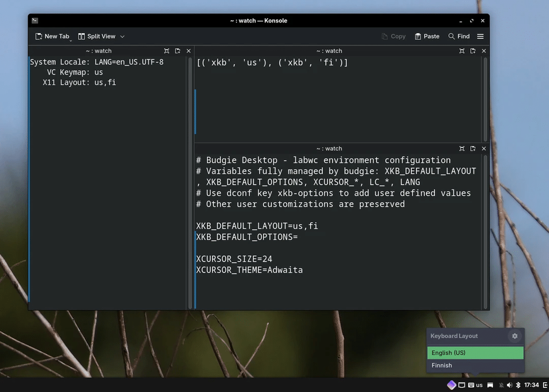Viewport: 549px width, 392px height.
Task: Open the Konsole hamburger menu
Action: (480, 36)
